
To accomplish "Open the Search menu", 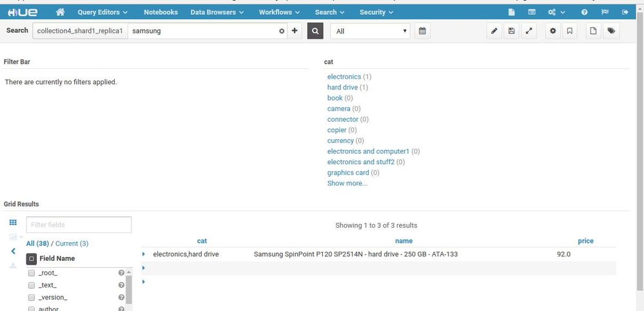I will 329,12.
